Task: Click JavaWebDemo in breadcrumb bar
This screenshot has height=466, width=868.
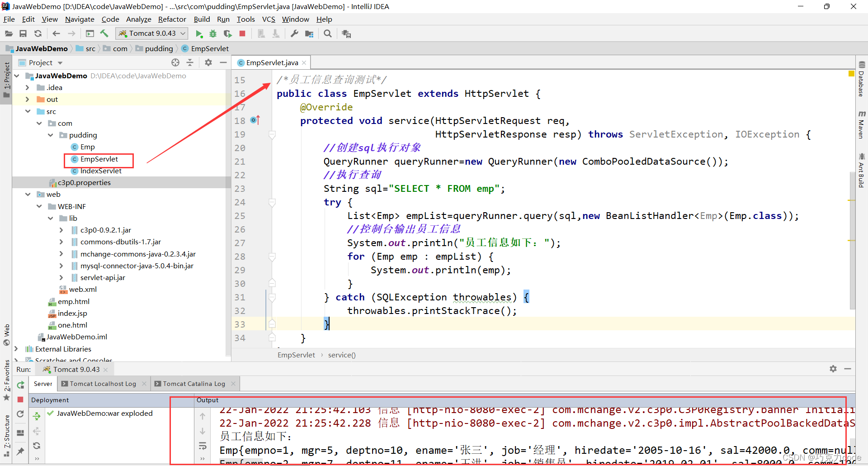Action: pyautogui.click(x=41, y=48)
